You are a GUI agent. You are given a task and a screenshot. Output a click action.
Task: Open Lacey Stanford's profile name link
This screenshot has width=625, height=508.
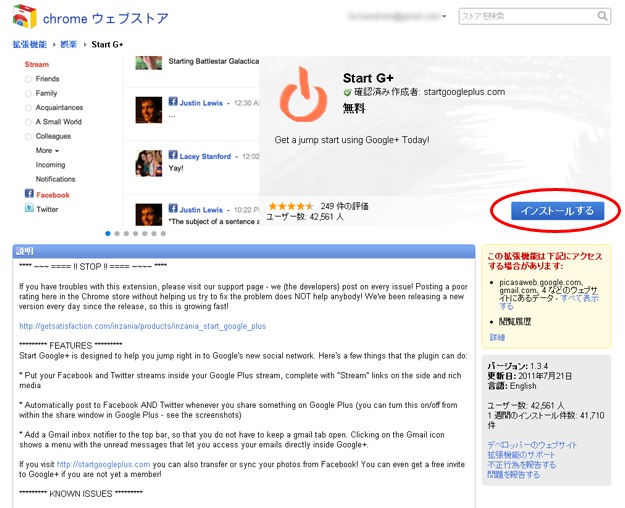point(205,156)
